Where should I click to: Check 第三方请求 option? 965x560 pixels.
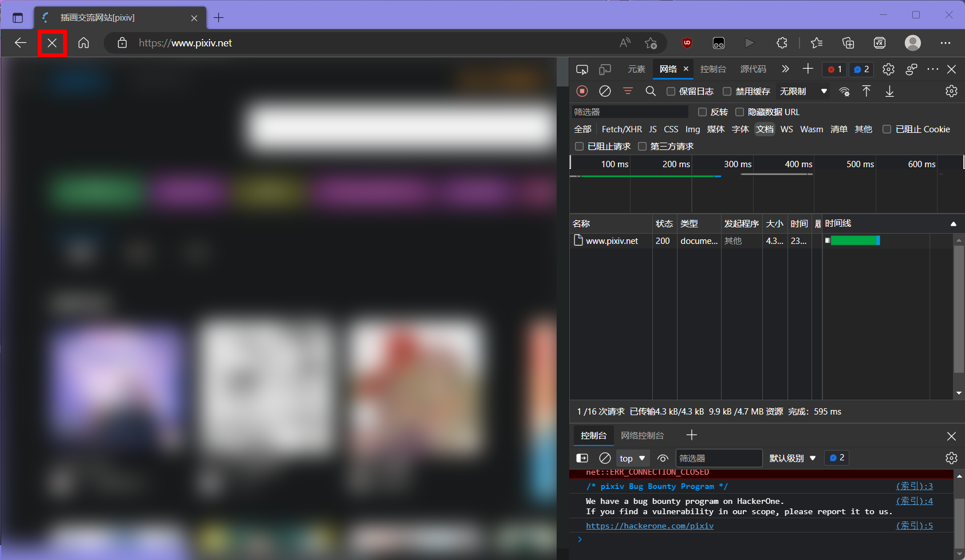pyautogui.click(x=643, y=147)
